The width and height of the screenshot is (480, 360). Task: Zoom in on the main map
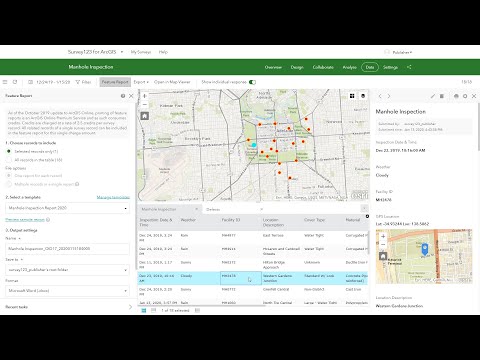(x=145, y=96)
